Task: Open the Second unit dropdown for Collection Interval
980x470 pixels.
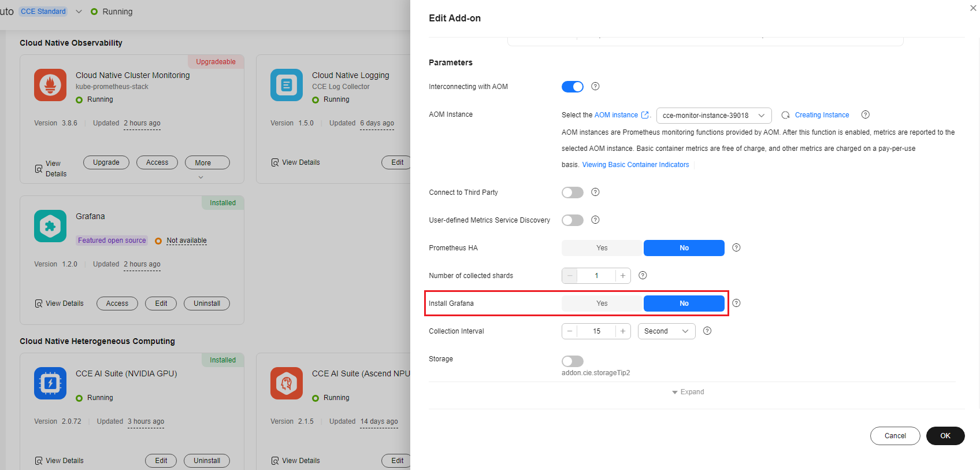Action: pyautogui.click(x=667, y=331)
